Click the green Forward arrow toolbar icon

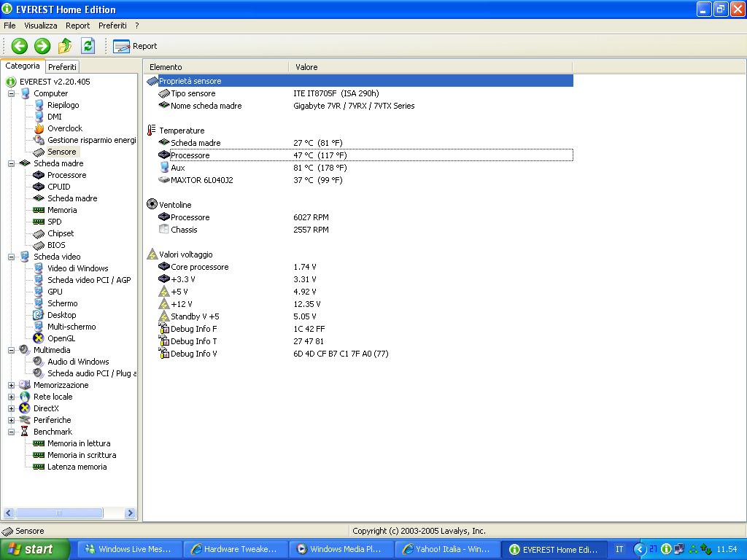(42, 46)
